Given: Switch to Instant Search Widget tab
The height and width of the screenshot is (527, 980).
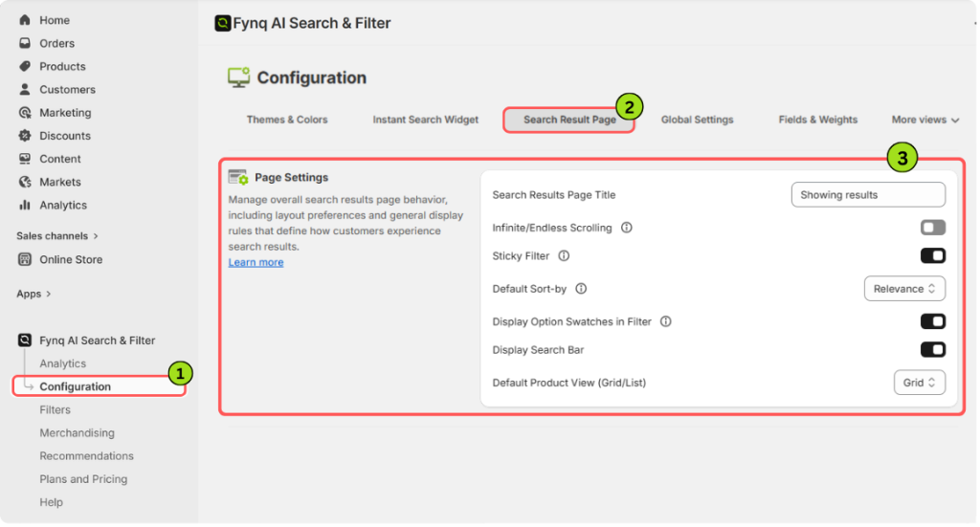Looking at the screenshot, I should pyautogui.click(x=426, y=120).
